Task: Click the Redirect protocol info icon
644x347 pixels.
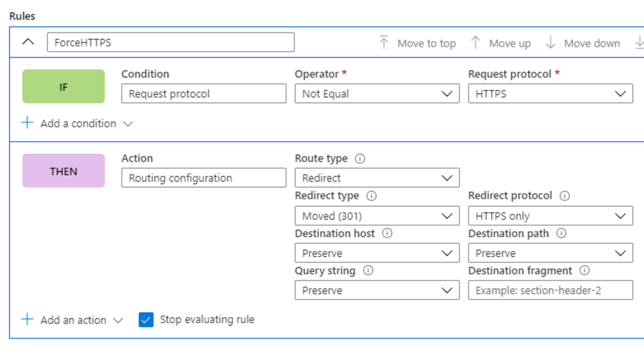Action: coord(564,196)
